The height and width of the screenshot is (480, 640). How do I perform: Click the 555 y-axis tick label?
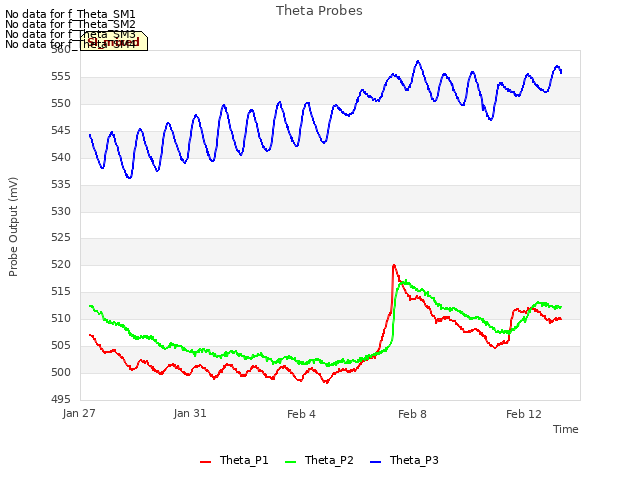(x=61, y=77)
